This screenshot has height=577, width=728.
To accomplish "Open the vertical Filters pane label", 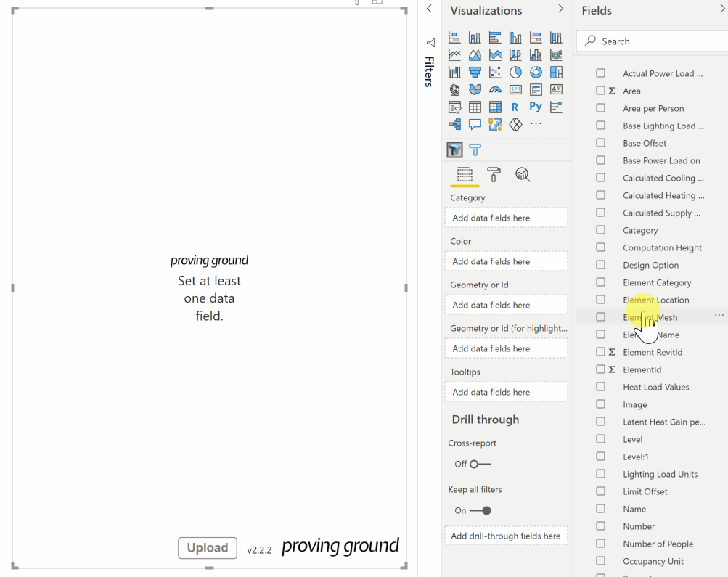I will pos(430,71).
